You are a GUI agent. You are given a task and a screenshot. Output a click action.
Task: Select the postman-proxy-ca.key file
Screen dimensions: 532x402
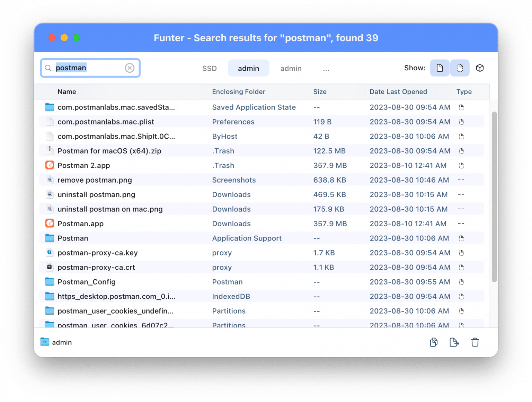[97, 253]
